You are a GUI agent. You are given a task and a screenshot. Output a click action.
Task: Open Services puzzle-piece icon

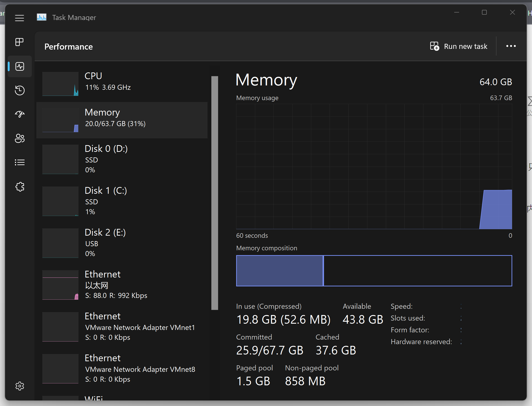pyautogui.click(x=19, y=187)
